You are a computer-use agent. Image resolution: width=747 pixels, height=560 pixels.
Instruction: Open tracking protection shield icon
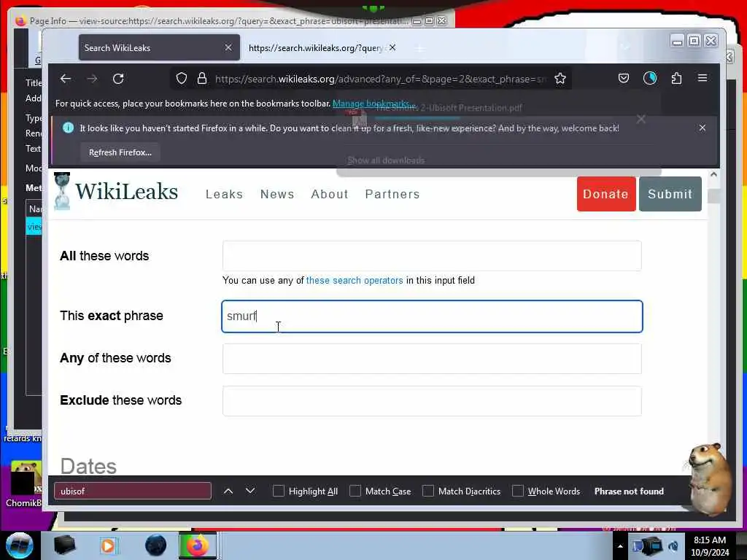[x=182, y=79]
